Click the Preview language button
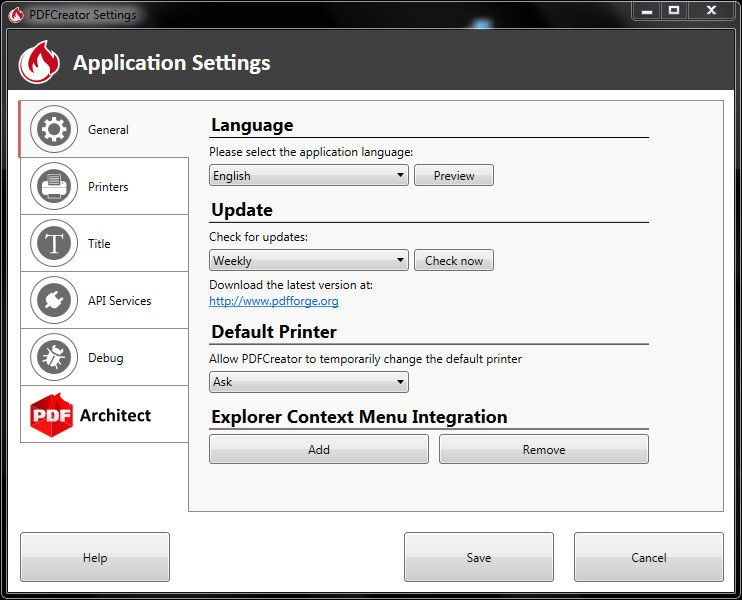The width and height of the screenshot is (742, 600). 454,176
